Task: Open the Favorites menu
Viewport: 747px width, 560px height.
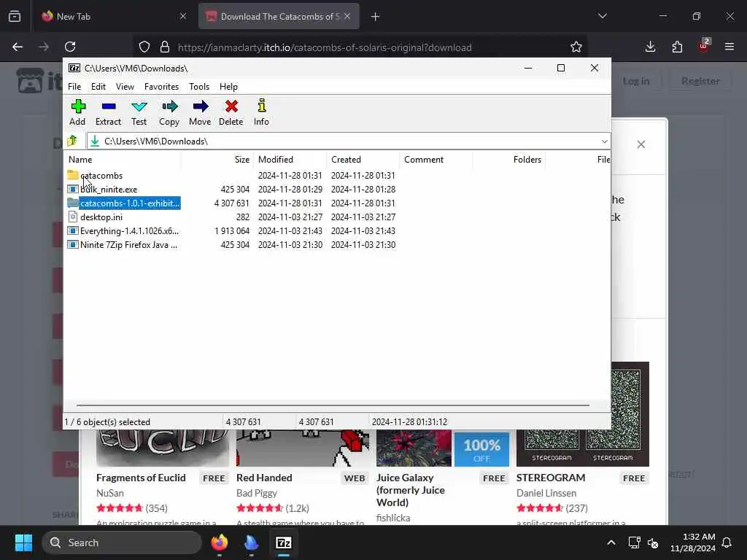Action: point(161,87)
